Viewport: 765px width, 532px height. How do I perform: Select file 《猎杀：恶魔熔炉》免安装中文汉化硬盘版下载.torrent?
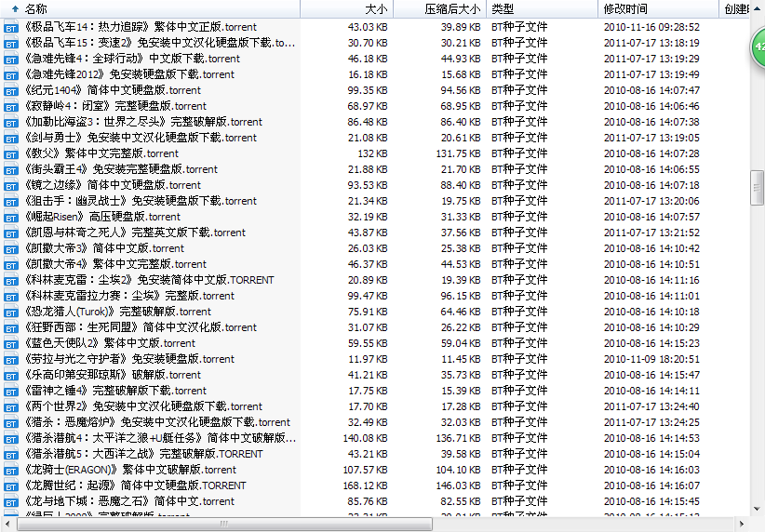[x=157, y=422]
